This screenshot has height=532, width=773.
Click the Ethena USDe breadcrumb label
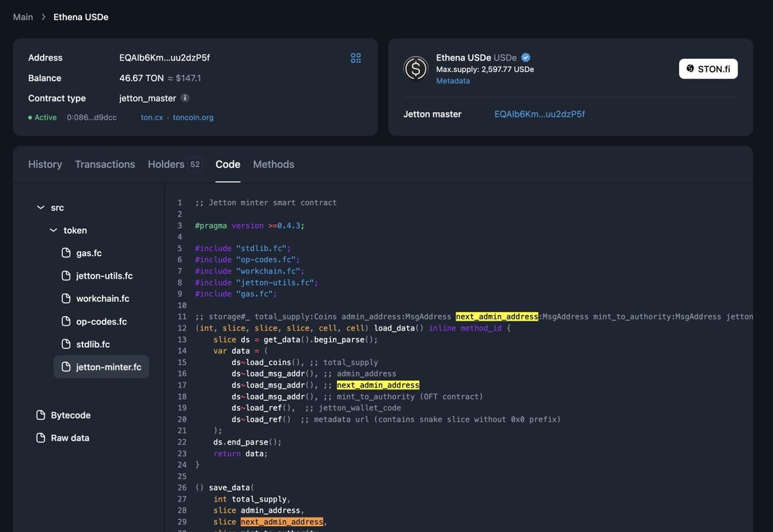(81, 17)
